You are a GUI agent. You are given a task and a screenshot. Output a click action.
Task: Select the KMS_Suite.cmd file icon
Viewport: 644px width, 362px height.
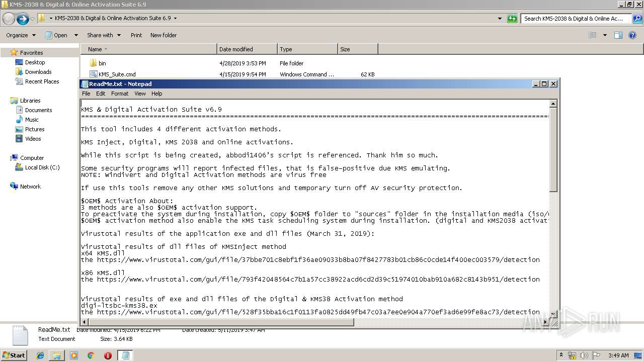click(x=93, y=74)
